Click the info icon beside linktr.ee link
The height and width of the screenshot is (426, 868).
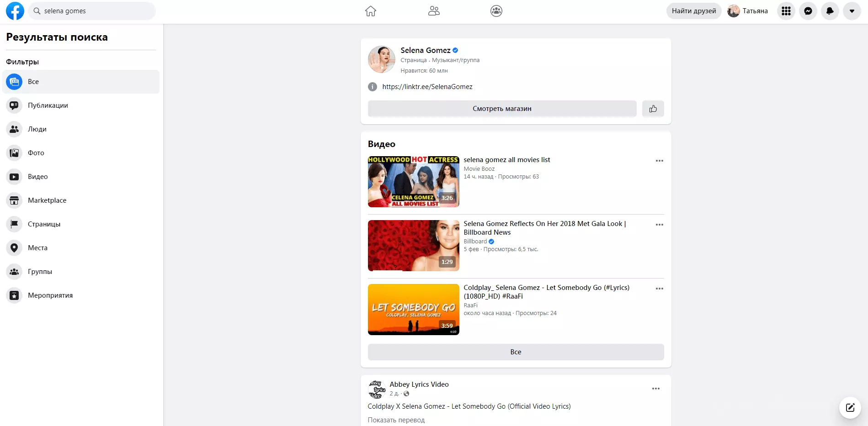point(373,87)
